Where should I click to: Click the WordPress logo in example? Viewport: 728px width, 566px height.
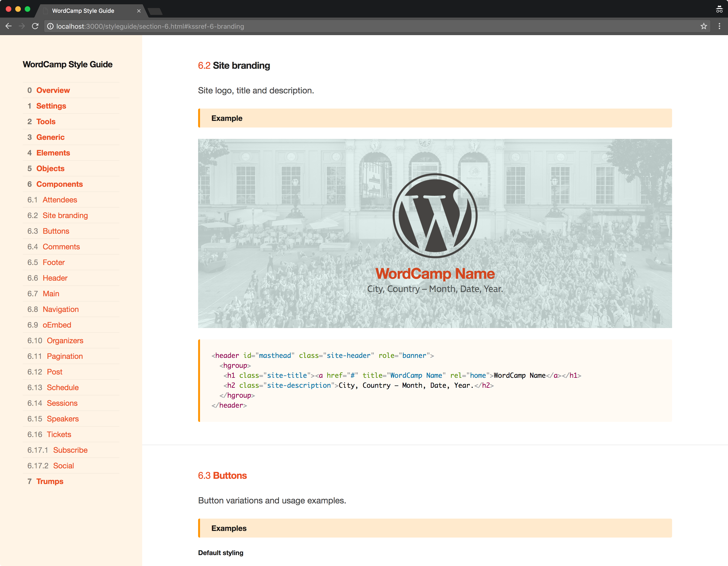tap(435, 216)
